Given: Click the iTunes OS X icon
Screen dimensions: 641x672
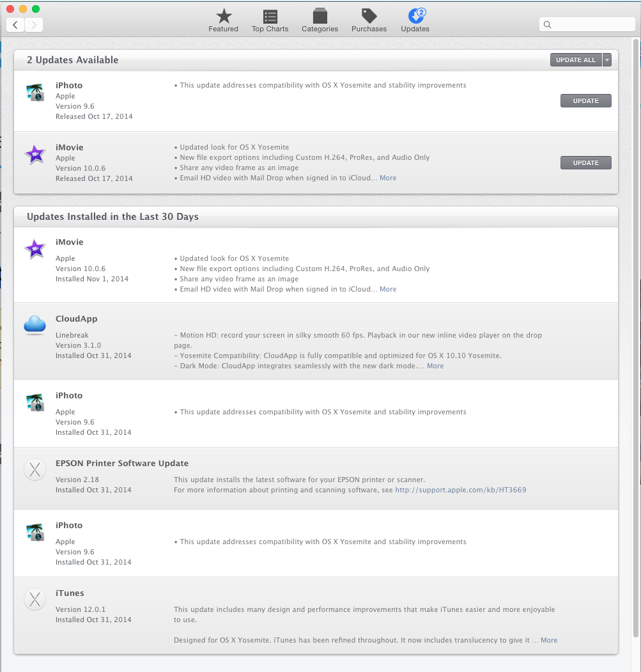Looking at the screenshot, I should 35,600.
